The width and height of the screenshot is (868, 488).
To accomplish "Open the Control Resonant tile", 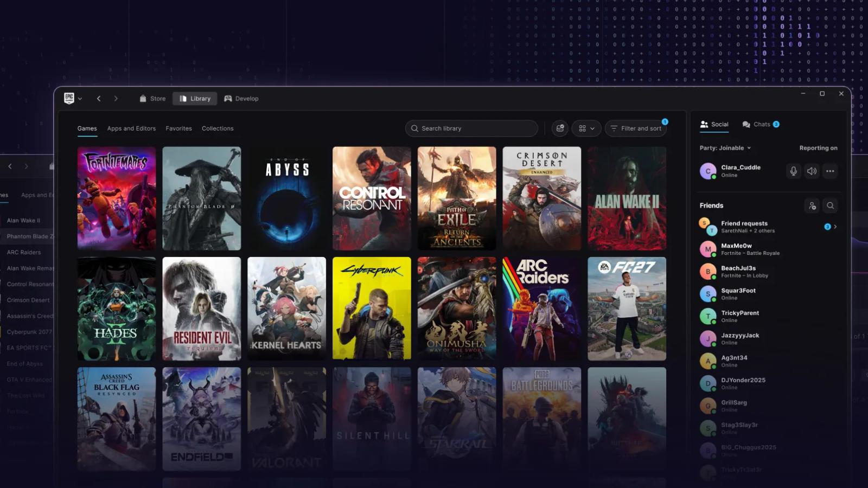I will point(372,198).
